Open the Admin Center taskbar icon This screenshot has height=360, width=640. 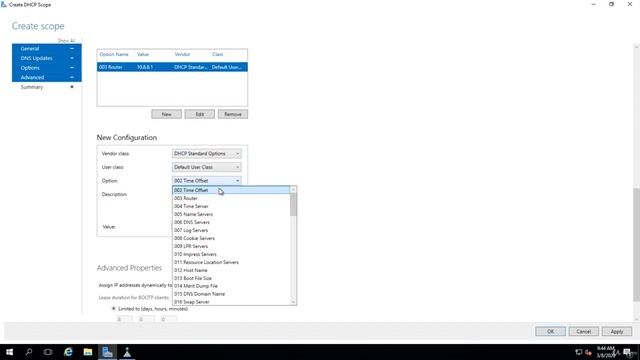click(127, 352)
